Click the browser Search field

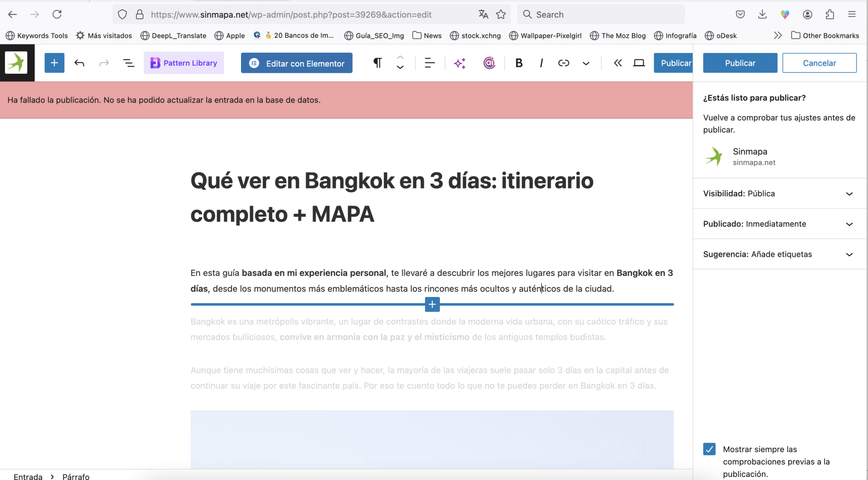601,15
